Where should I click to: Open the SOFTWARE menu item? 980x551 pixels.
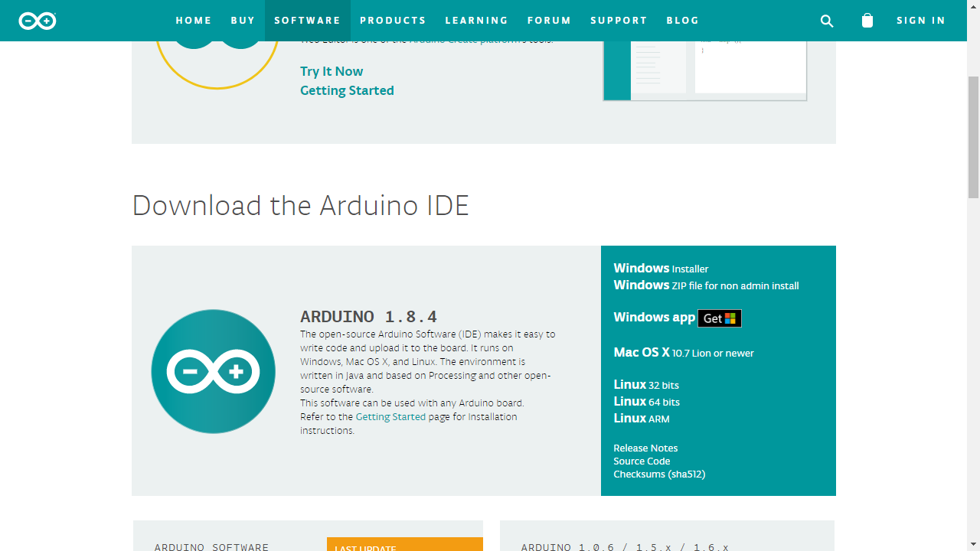[x=308, y=21]
